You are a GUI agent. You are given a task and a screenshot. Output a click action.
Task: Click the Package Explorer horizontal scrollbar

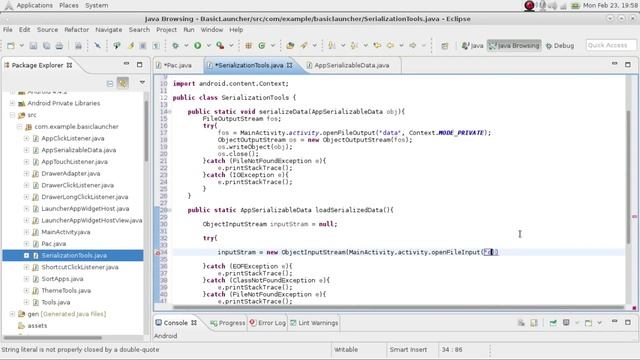coord(52,338)
